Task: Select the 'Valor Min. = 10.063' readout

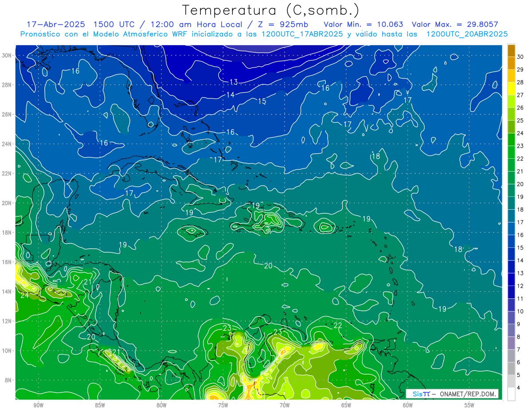Action: (364, 24)
